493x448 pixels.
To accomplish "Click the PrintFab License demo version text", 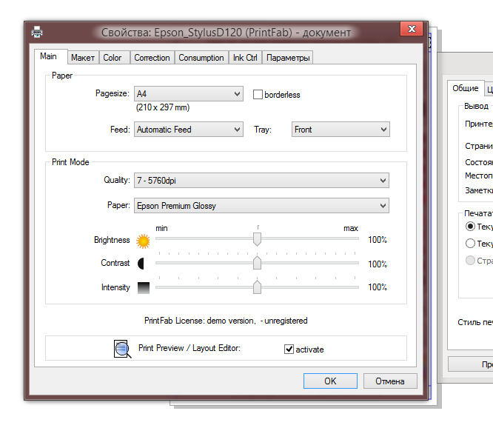I will pos(226,321).
